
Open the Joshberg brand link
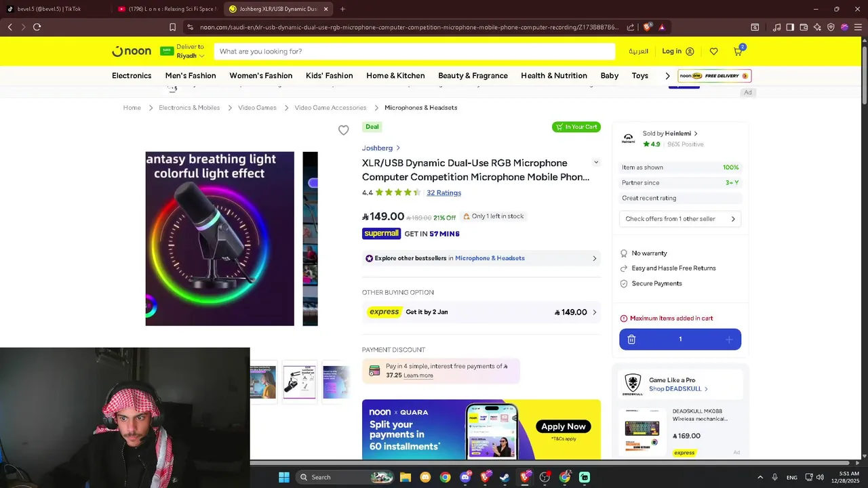pyautogui.click(x=381, y=148)
